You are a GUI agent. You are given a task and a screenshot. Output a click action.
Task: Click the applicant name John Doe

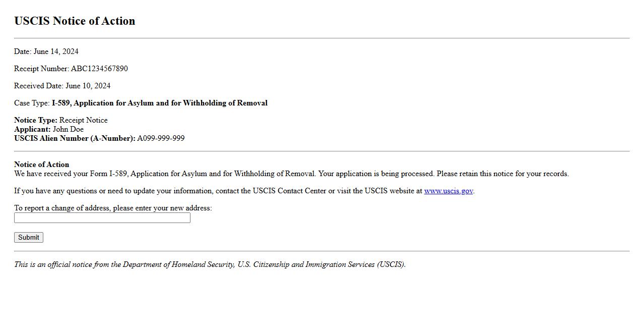click(68, 129)
